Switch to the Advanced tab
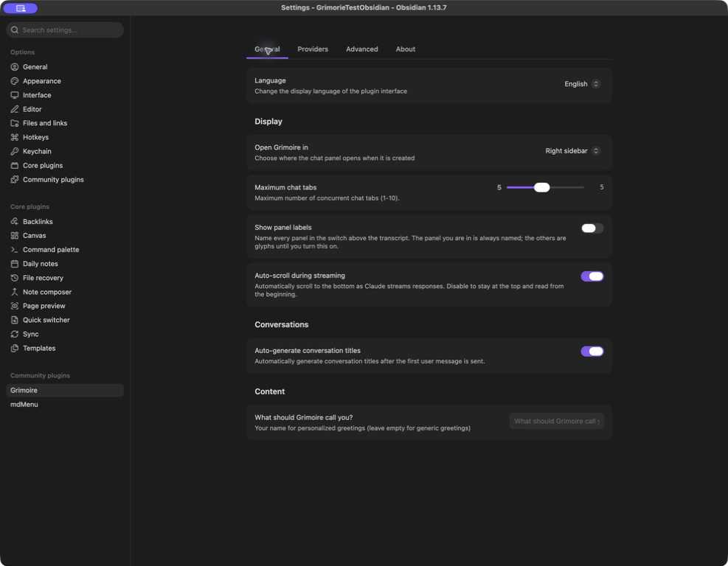 362,49
